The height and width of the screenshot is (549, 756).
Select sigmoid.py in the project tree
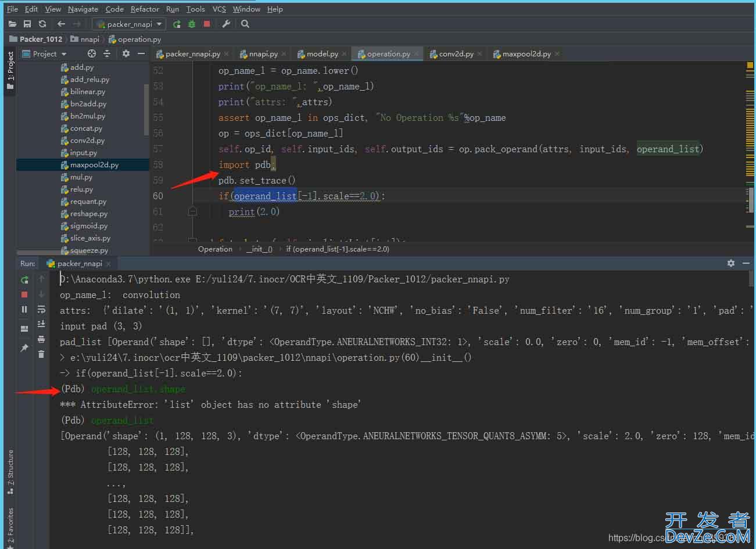(89, 226)
